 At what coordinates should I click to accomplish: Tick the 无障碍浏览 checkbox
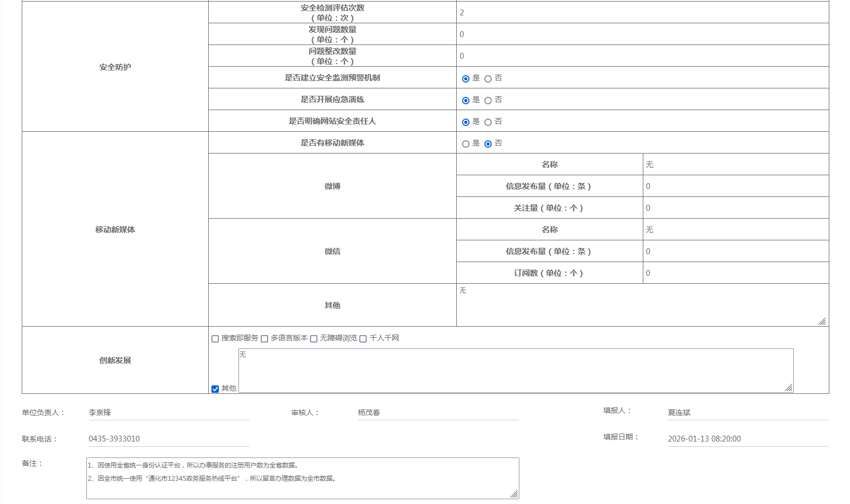pyautogui.click(x=314, y=339)
